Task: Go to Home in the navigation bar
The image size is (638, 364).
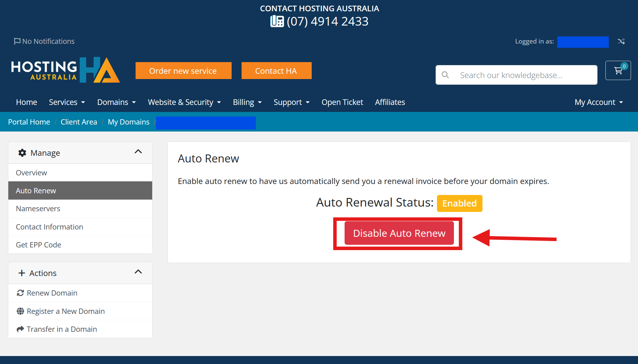Action: pos(27,102)
